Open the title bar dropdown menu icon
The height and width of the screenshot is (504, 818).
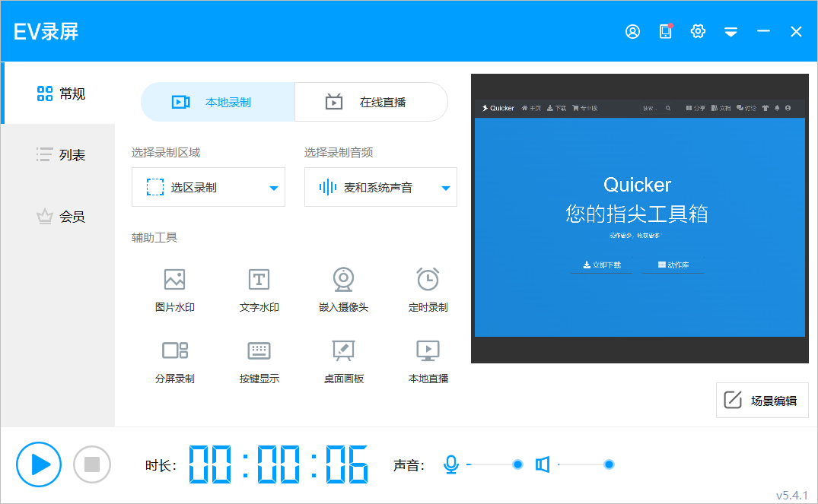point(730,33)
